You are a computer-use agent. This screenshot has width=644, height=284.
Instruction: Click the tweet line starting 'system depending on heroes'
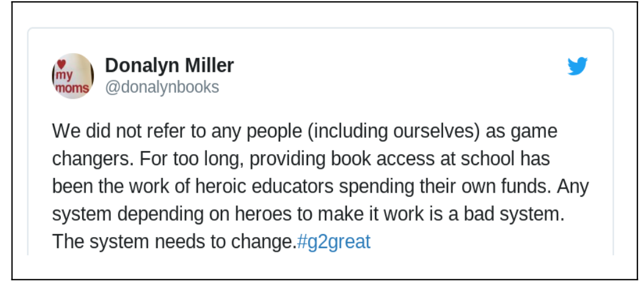coord(309,214)
